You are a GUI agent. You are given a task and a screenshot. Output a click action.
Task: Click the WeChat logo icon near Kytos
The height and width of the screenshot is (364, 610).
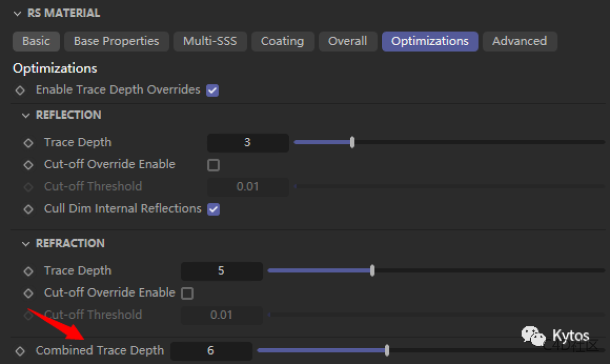point(532,335)
